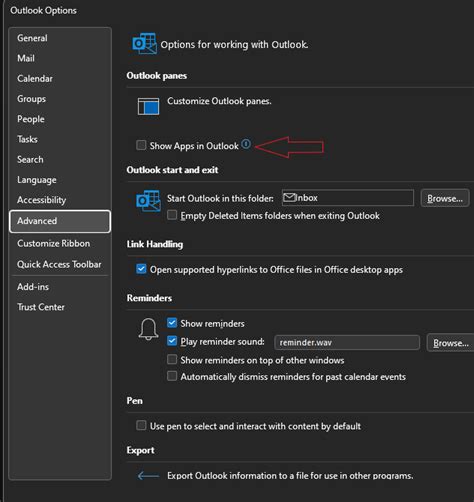Click the info icon next to Show Apps in Outlook

246,144
